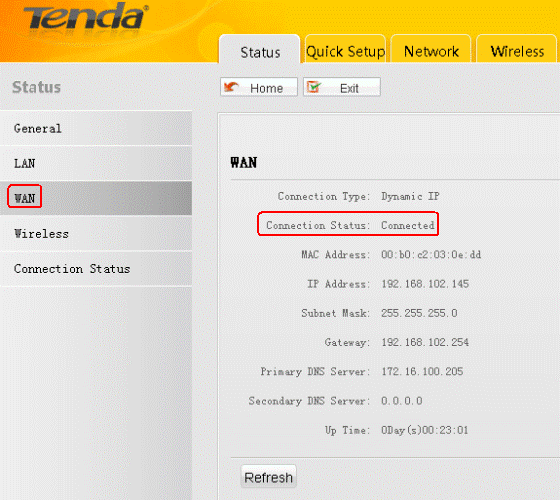Click the WAN IP address 192.168.102.145
The image size is (560, 500).
(x=425, y=284)
